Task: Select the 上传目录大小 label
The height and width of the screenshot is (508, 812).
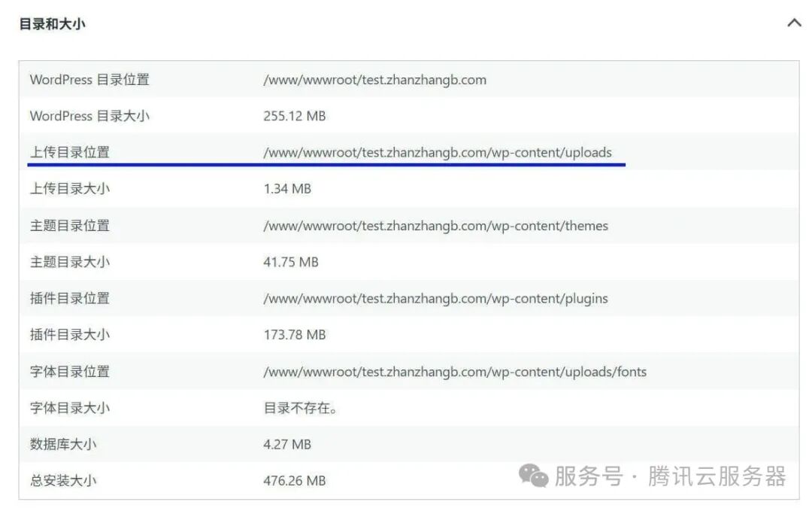Action: [70, 189]
